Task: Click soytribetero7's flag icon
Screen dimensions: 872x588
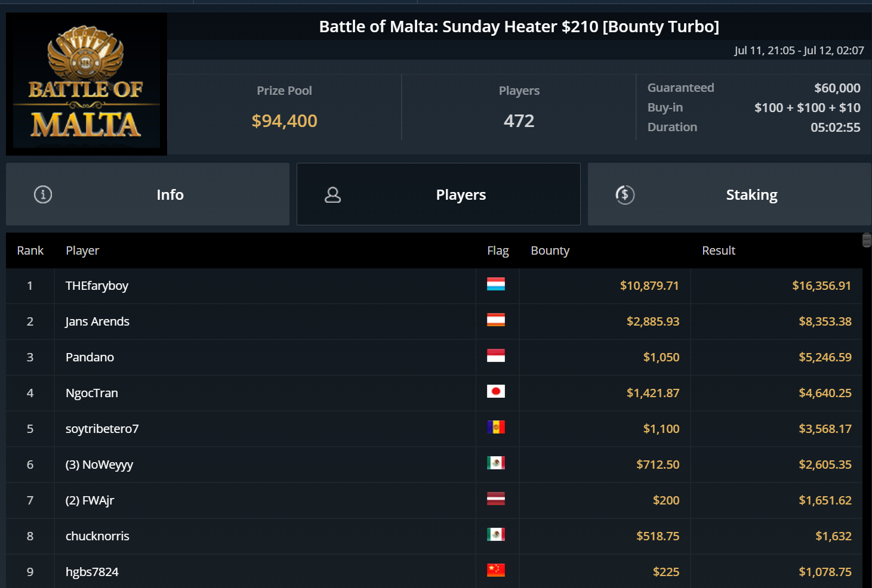Action: point(495,428)
